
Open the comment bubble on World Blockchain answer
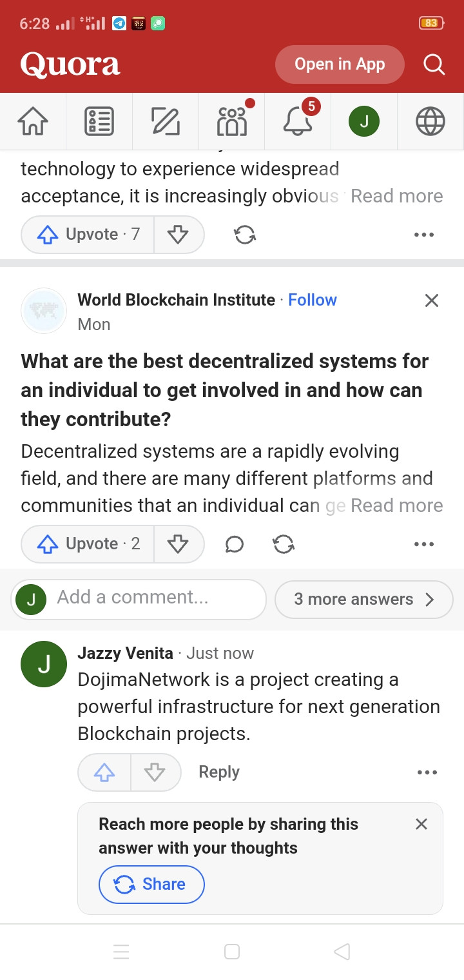[x=235, y=545]
